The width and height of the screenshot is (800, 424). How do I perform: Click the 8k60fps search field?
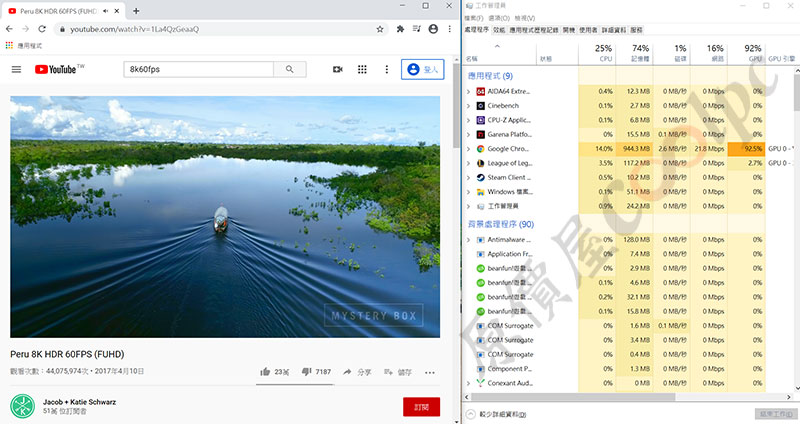pyautogui.click(x=198, y=69)
